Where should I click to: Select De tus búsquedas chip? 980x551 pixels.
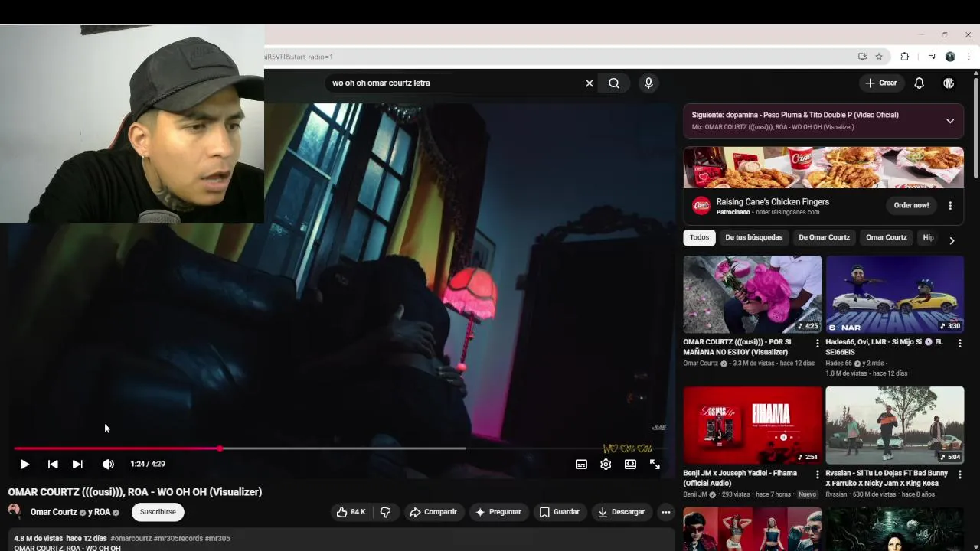click(753, 237)
